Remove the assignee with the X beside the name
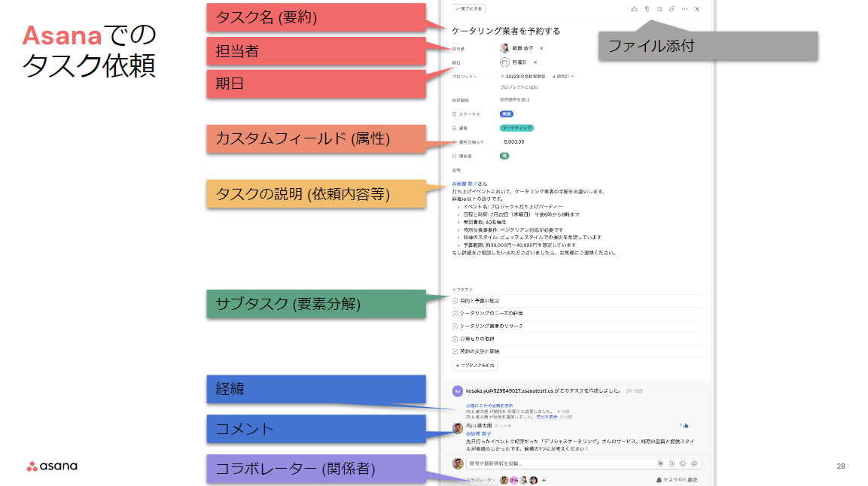This screenshot has height=486, width=868. pyautogui.click(x=541, y=48)
